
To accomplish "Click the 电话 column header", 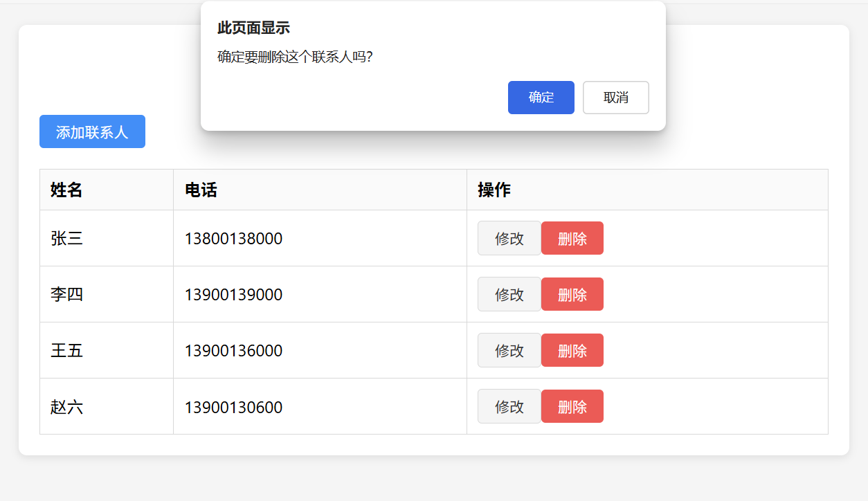I will click(x=320, y=190).
